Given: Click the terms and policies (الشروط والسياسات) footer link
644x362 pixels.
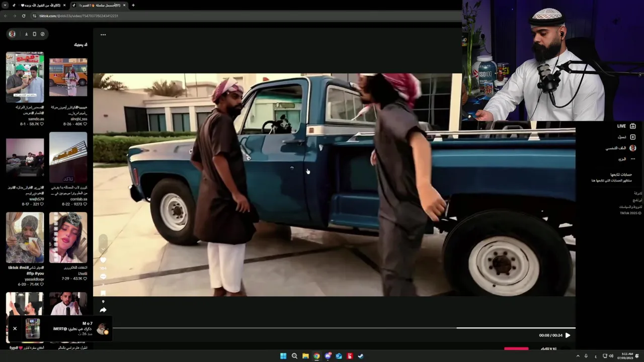Looking at the screenshot, I should click(x=630, y=207).
